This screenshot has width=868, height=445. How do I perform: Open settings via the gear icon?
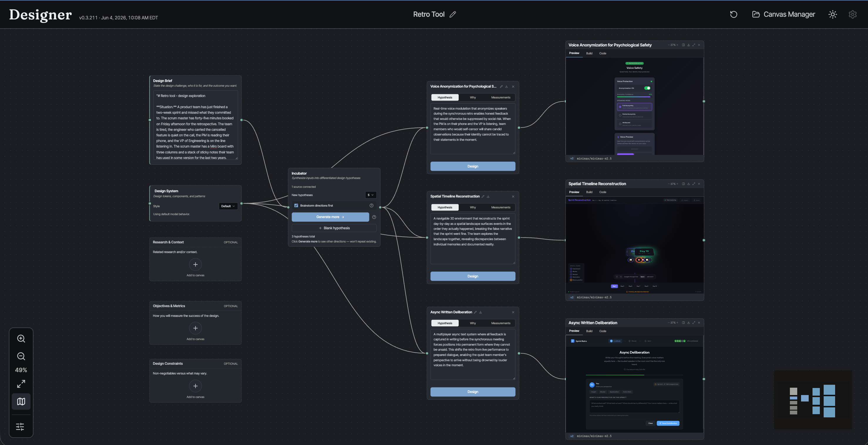tap(852, 14)
